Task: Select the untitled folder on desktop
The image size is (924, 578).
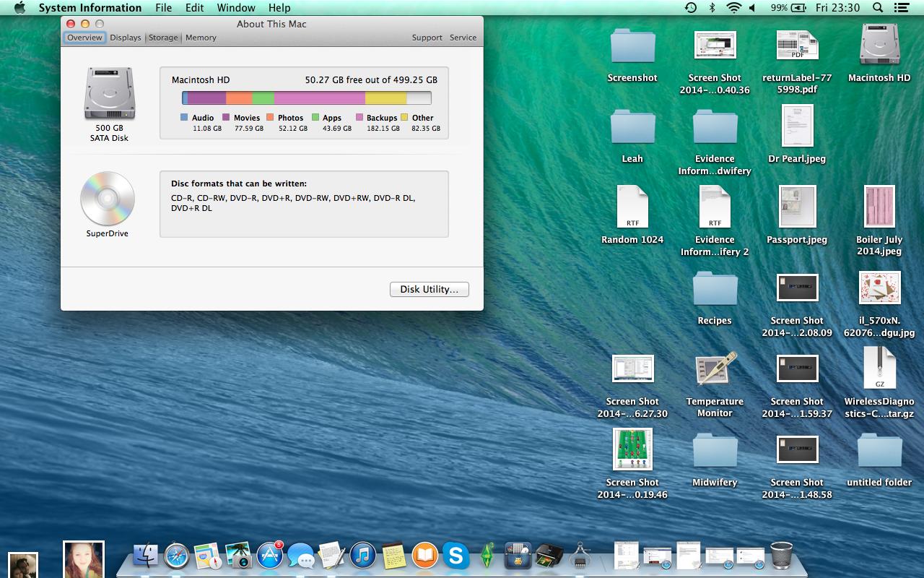Action: 879,451
